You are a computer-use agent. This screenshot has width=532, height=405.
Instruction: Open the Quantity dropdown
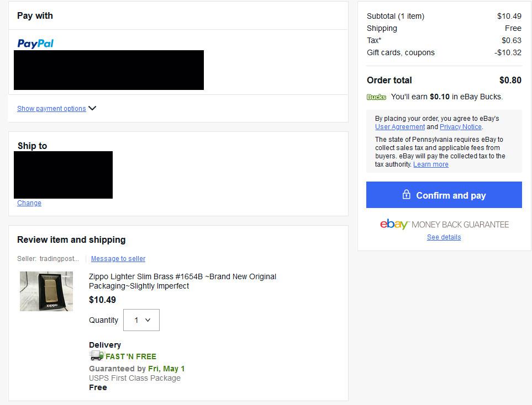(141, 320)
